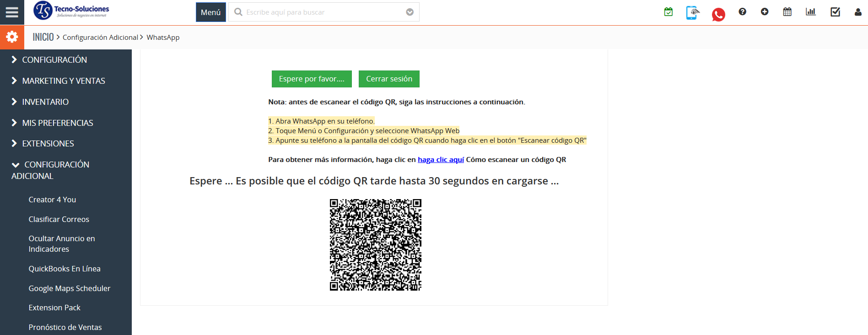This screenshot has height=335, width=868.
Task: Expand the search box dropdown arrow
Action: coord(410,12)
